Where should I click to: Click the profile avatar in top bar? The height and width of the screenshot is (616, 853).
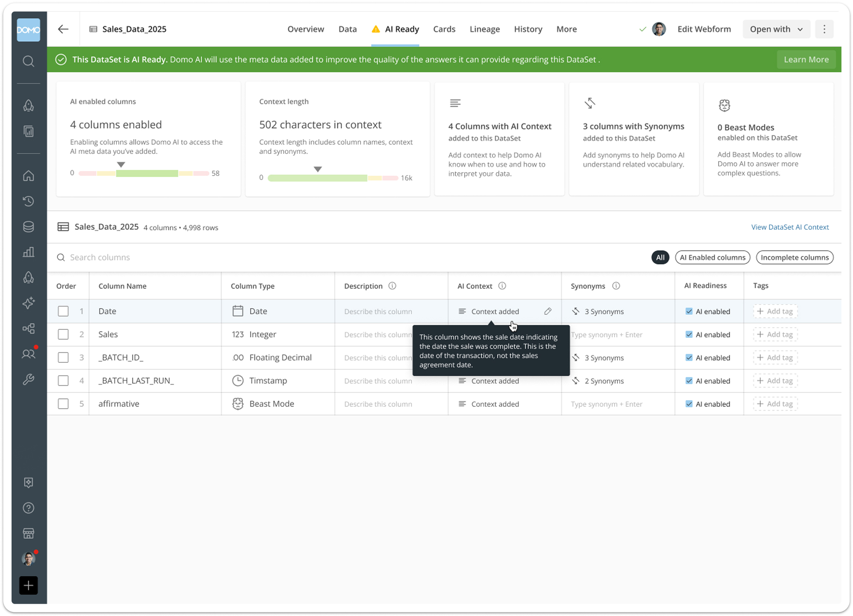659,29
